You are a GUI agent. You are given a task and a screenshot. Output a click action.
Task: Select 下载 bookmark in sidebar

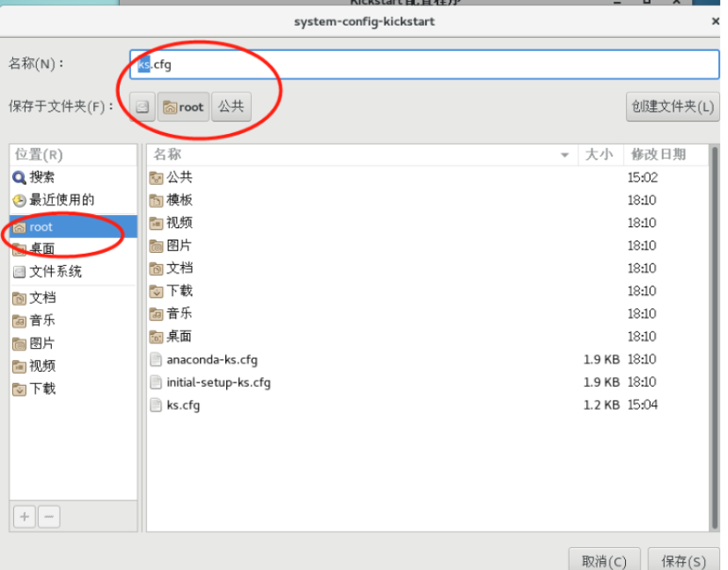click(x=73, y=389)
